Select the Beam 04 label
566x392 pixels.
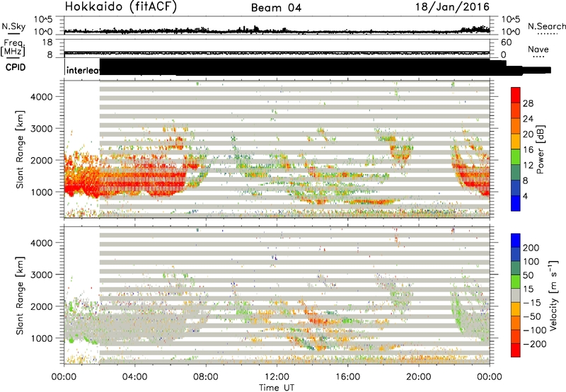(x=276, y=8)
